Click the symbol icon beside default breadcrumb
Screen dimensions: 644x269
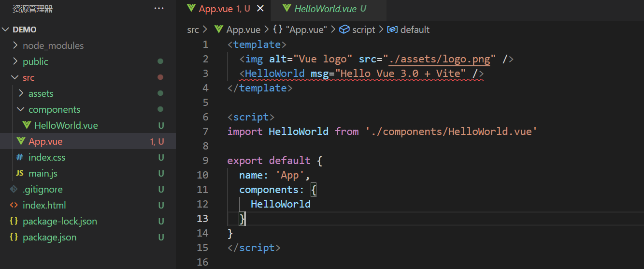[392, 30]
